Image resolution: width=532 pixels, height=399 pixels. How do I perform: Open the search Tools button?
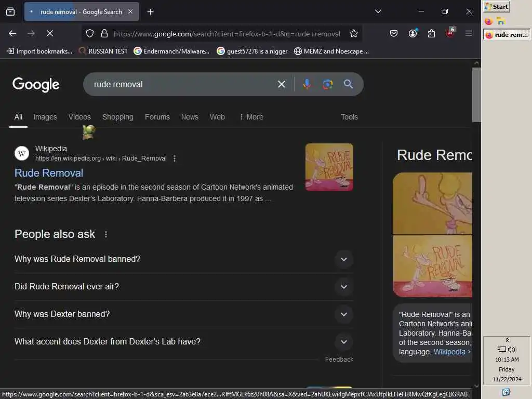click(349, 117)
